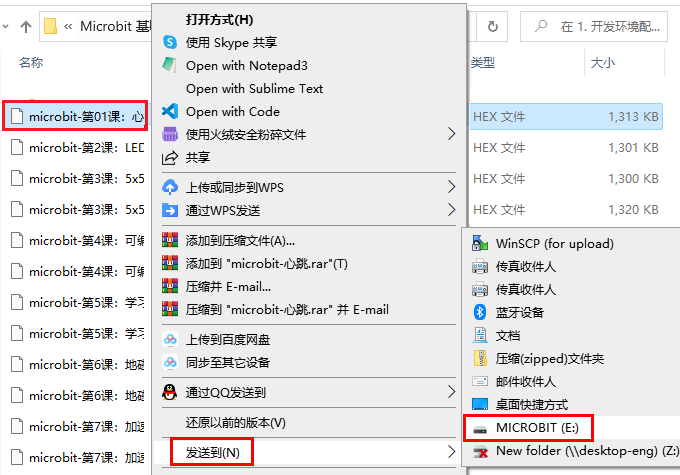Select Open with Notepad3 entry
The height and width of the screenshot is (475, 680).
click(x=246, y=66)
